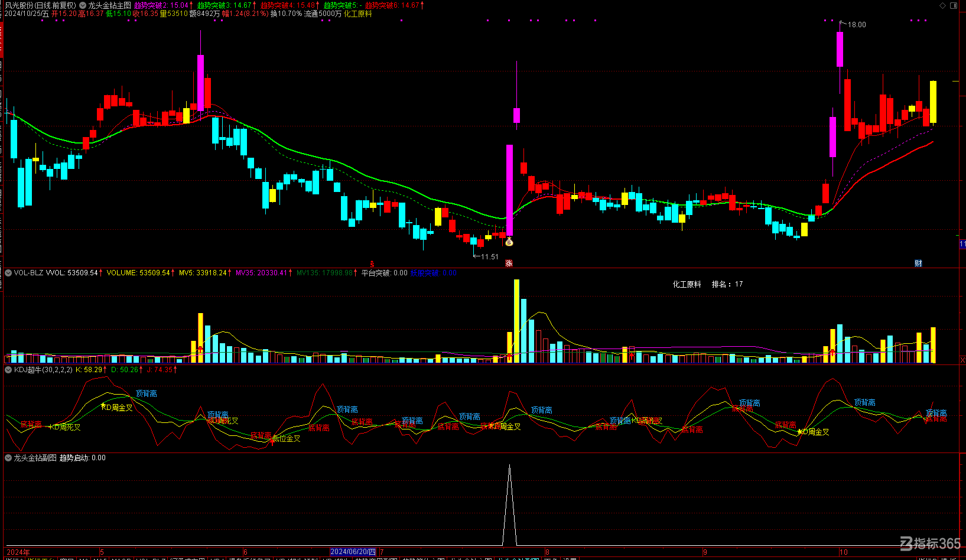Image resolution: width=966 pixels, height=560 pixels.
Task: Toggle the side panel icon at top-right
Action: click(954, 5)
